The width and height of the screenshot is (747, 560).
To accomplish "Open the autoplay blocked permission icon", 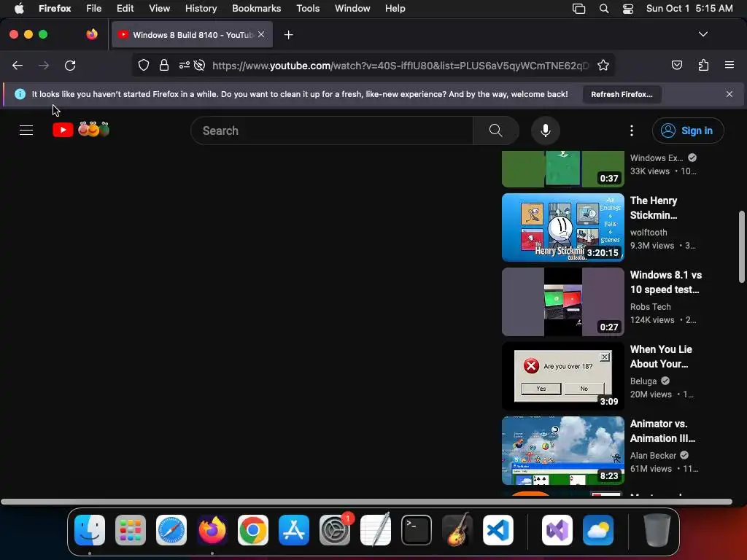I will point(200,65).
